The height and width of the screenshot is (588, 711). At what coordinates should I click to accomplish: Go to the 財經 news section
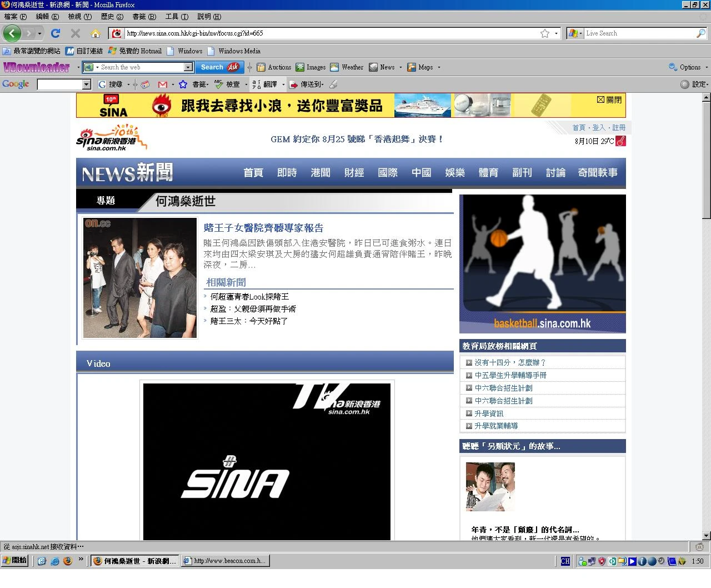coord(354,173)
